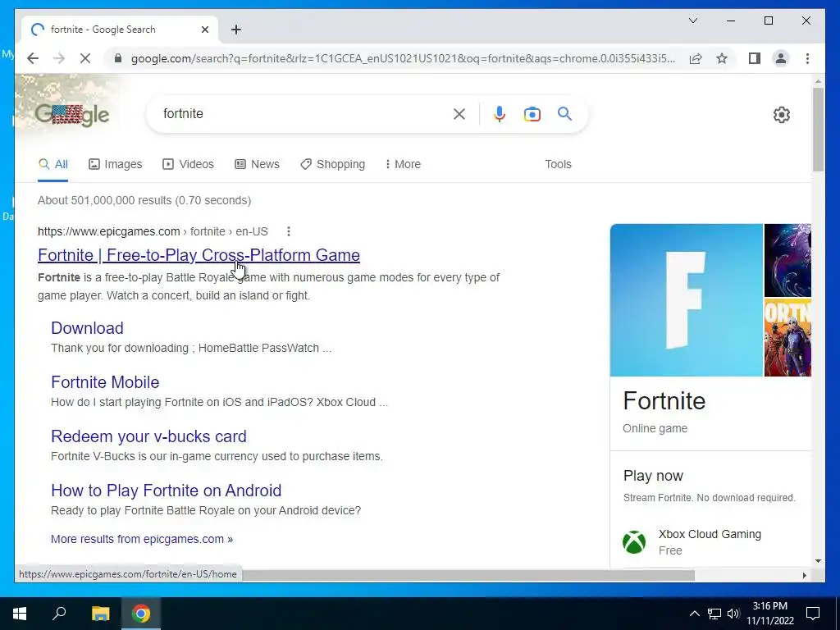The width and height of the screenshot is (840, 630).
Task: Open Fortnite Free-to-Play Cross-Platform Game link
Action: click(199, 255)
